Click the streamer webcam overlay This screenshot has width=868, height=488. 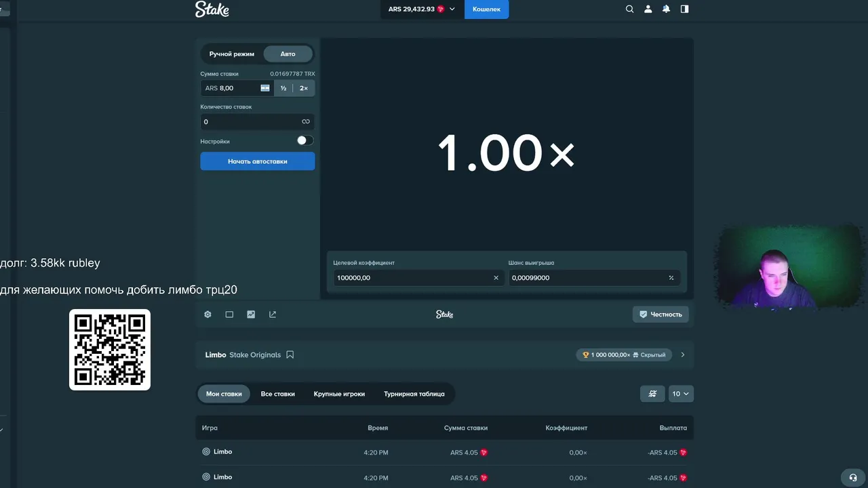click(790, 268)
